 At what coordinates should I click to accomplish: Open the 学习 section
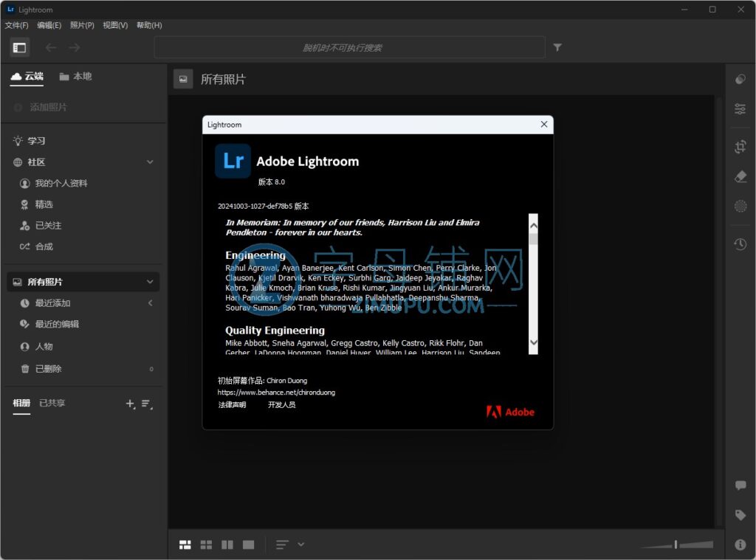pyautogui.click(x=29, y=141)
